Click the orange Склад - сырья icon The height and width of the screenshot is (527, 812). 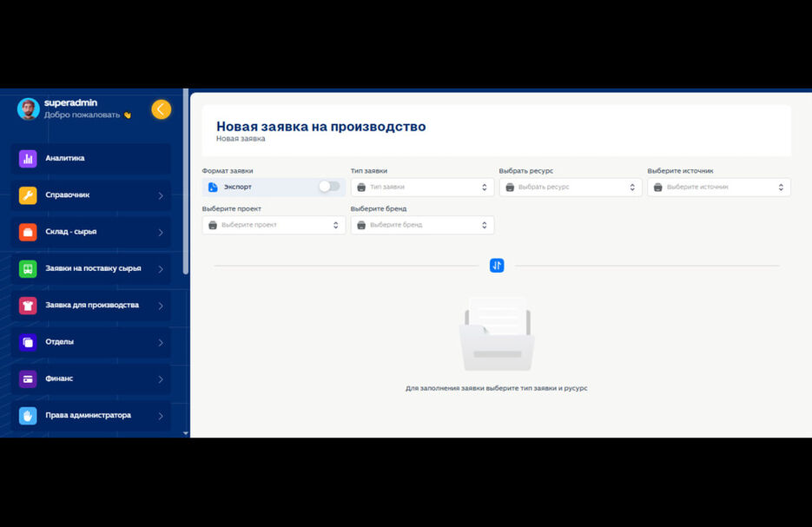[28, 232]
